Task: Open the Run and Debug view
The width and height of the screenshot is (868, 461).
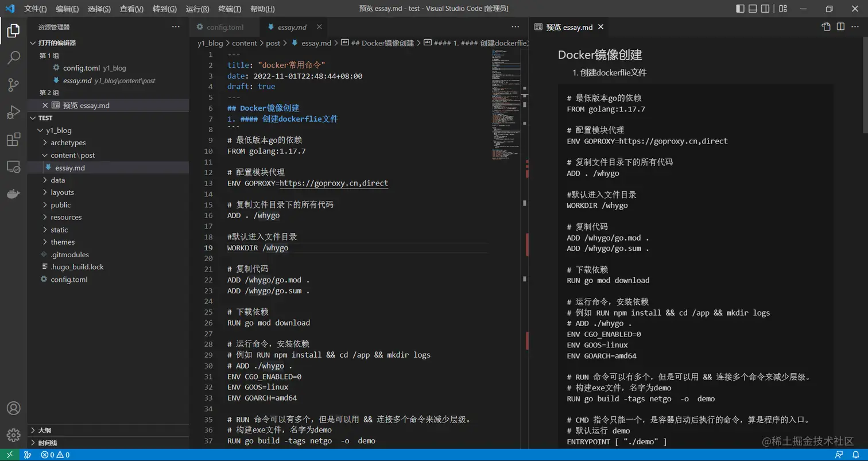Action: [13, 113]
